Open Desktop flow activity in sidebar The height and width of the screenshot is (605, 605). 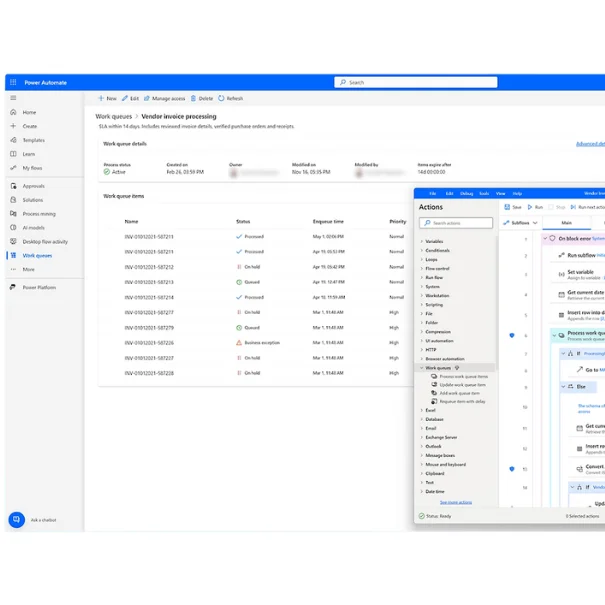coord(45,242)
